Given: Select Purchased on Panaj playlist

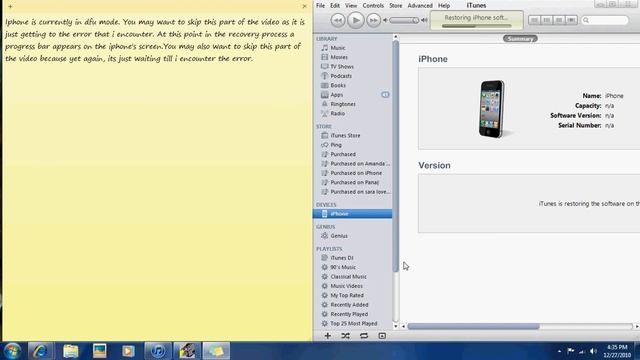Looking at the screenshot, I should 353,182.
